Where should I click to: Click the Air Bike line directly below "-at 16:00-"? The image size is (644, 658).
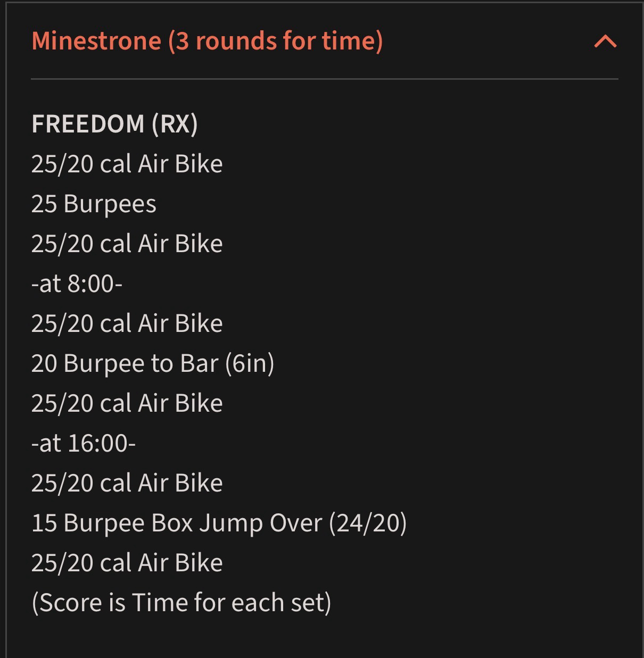[x=127, y=483]
